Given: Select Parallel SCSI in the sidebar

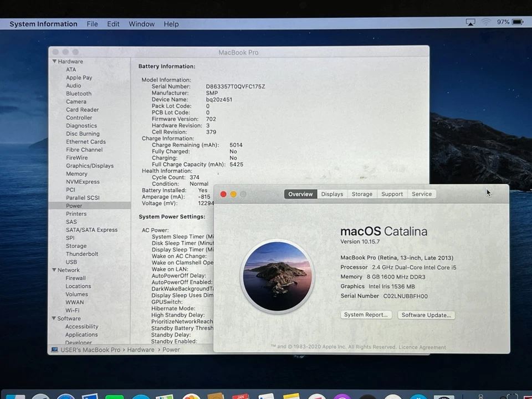Looking at the screenshot, I should [83, 198].
